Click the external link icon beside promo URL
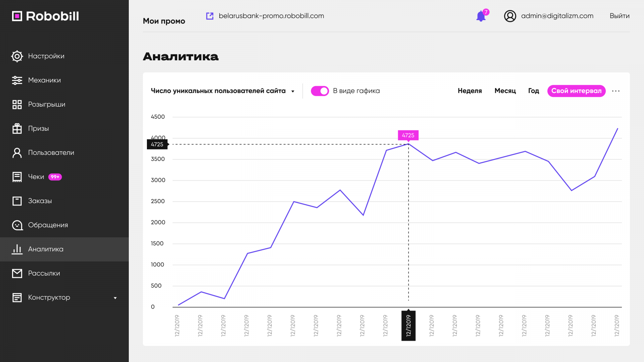The height and width of the screenshot is (362, 644). 210,16
